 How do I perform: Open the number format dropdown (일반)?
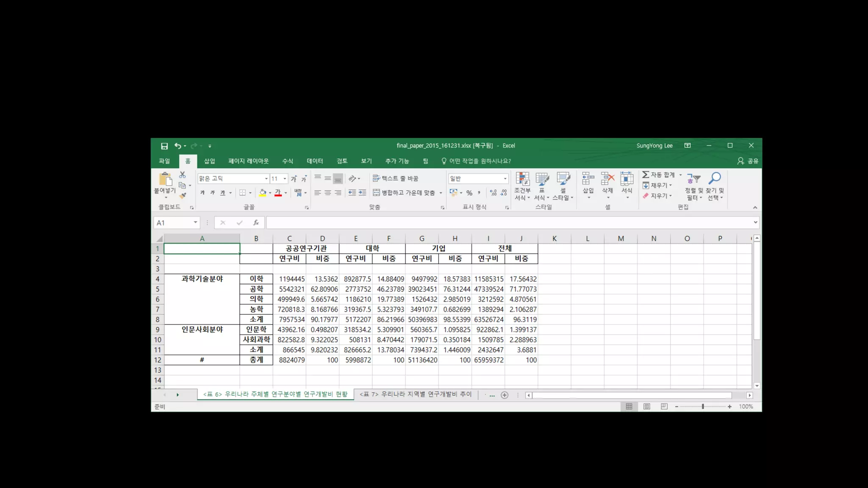505,178
